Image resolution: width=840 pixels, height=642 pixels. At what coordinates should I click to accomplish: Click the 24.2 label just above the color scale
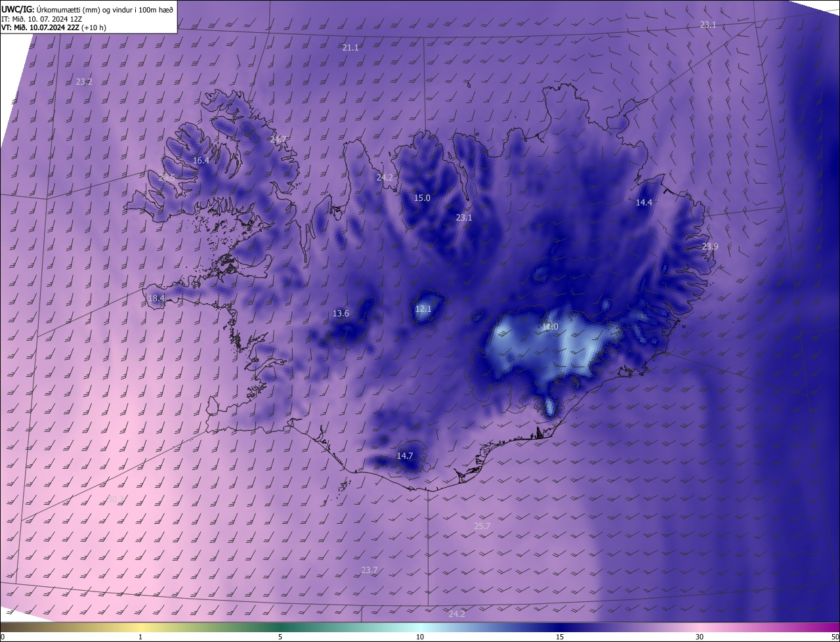[x=457, y=614]
